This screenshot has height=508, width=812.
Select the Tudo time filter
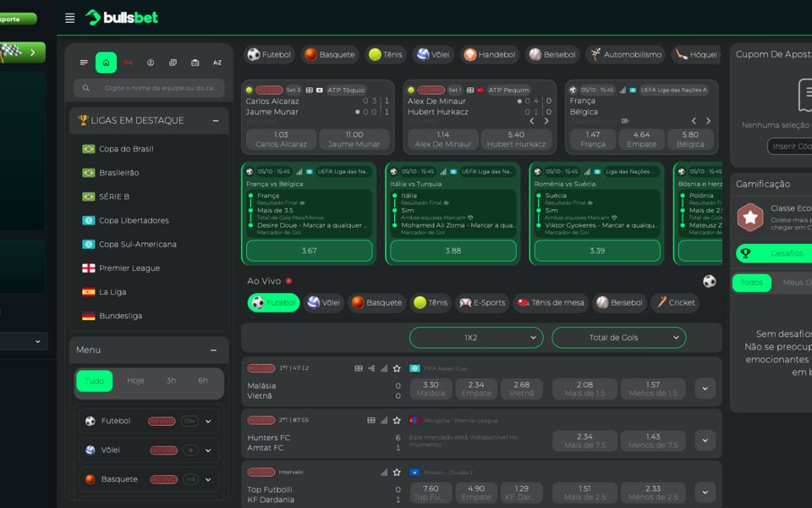(95, 381)
